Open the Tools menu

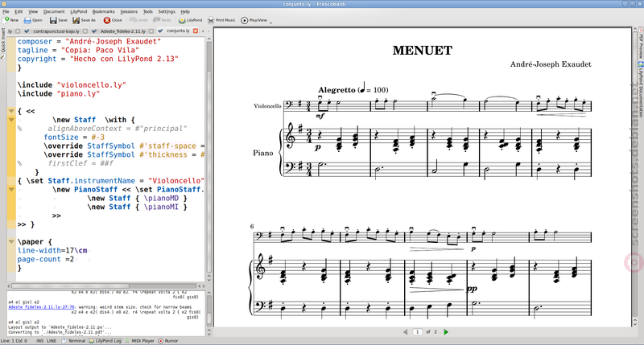click(147, 11)
